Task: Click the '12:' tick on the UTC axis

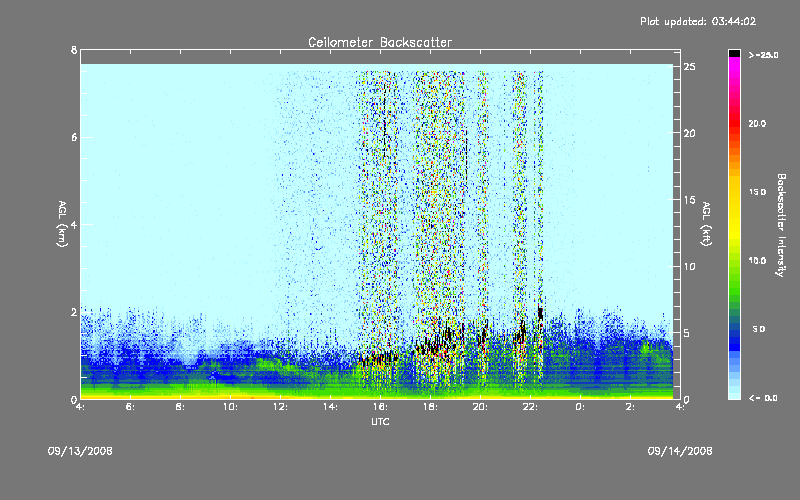Action: 280,407
